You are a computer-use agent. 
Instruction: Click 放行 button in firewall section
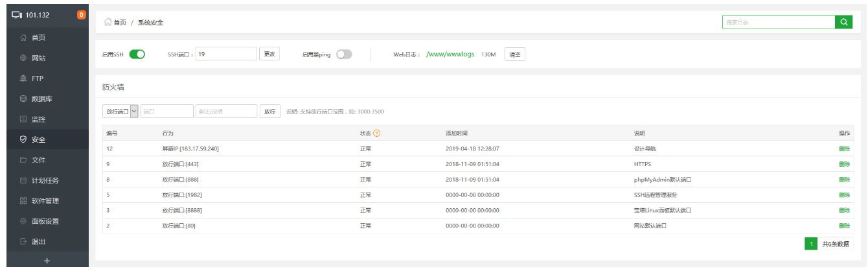pos(269,112)
